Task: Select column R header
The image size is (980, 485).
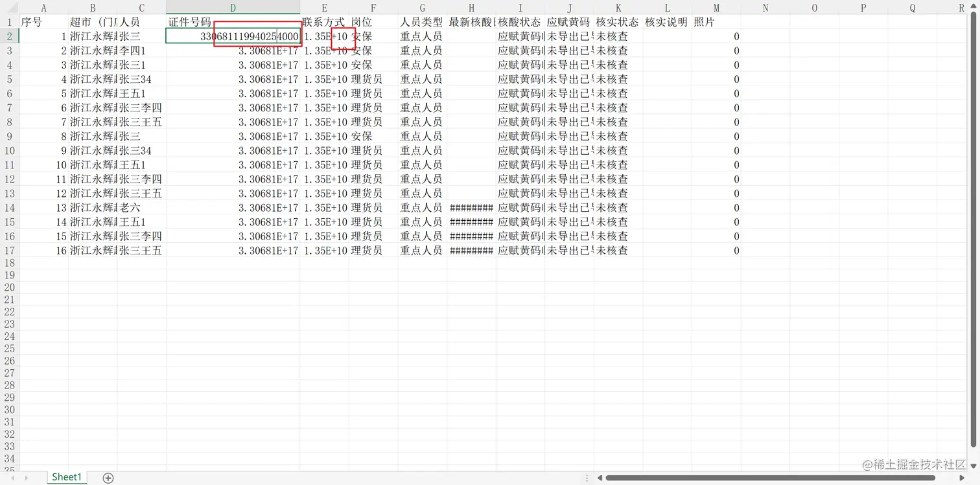Action: coord(961,8)
